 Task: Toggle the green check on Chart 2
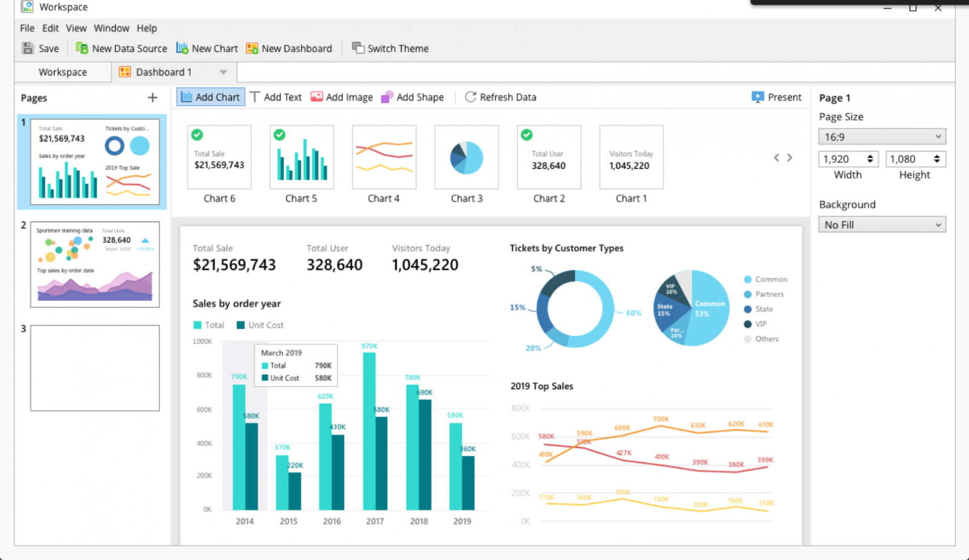pyautogui.click(x=527, y=135)
